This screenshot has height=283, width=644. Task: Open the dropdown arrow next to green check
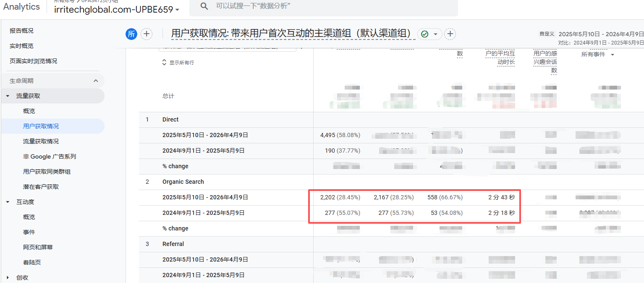pos(435,34)
